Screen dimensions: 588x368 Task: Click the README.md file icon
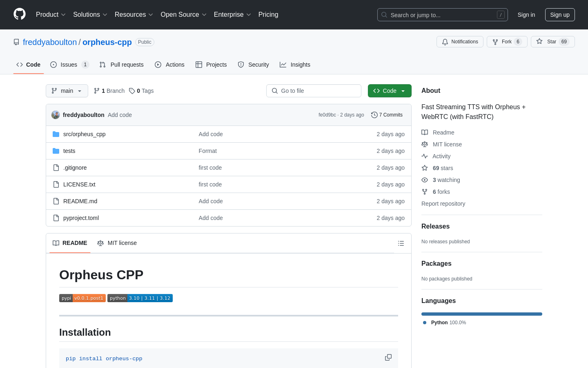pos(56,201)
